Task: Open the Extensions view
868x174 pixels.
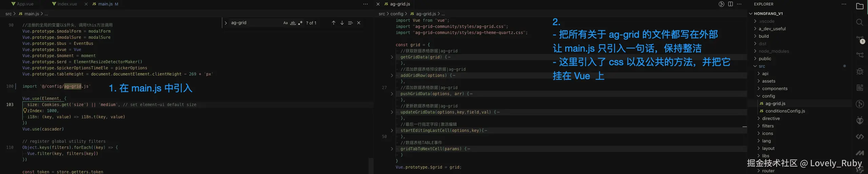Action: point(860,88)
